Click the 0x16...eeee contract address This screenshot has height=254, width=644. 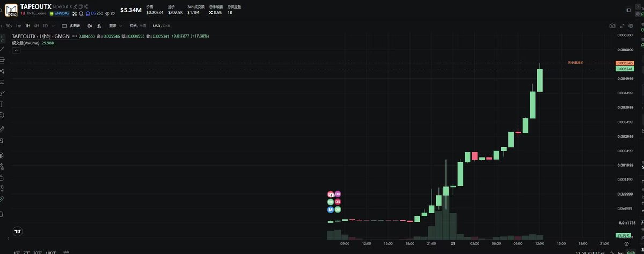click(x=36, y=13)
